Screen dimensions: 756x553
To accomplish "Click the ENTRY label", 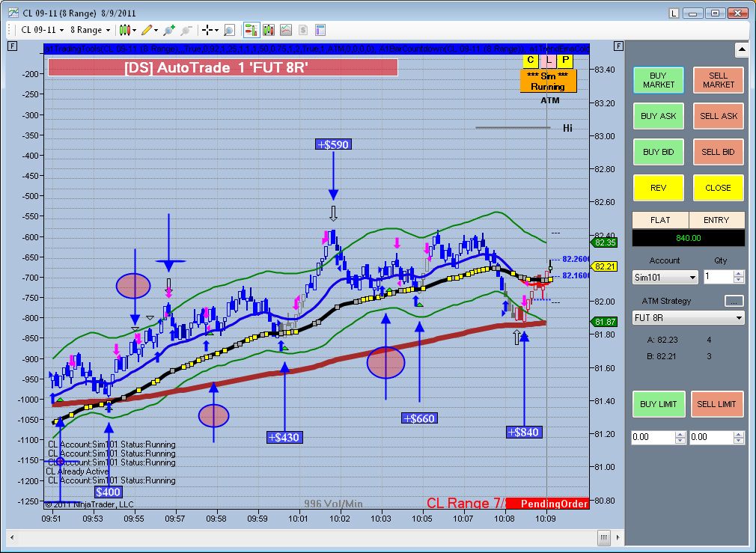I will pos(716,220).
